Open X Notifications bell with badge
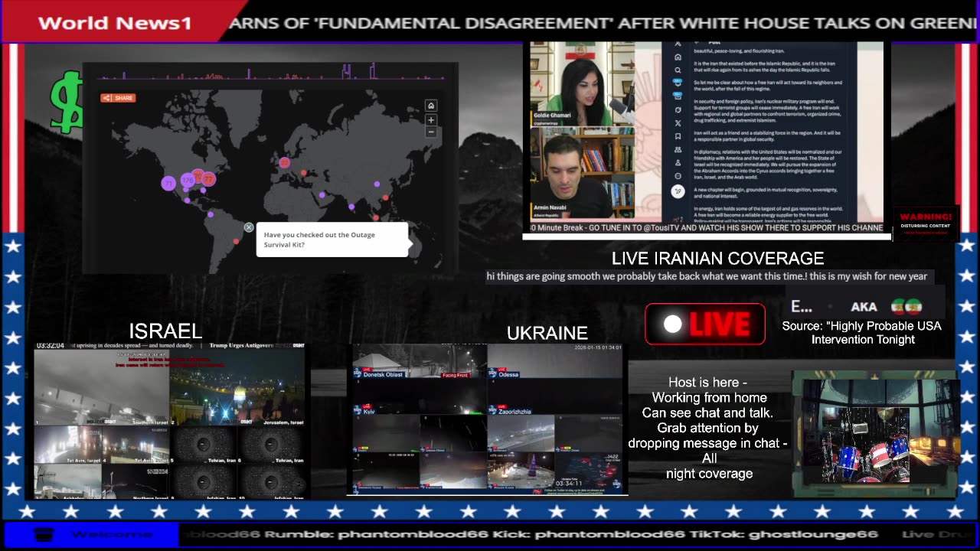Screen dimensions: 980x551 [x=678, y=83]
